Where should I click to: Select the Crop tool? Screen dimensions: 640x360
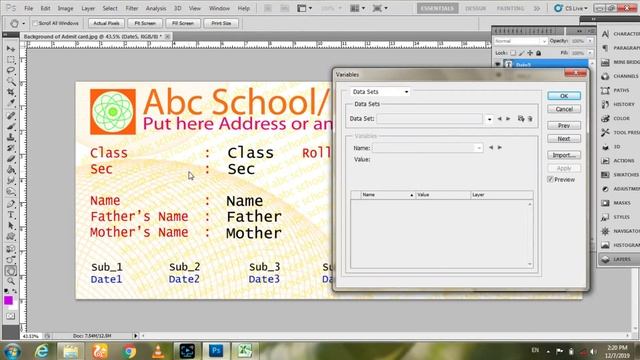(11, 92)
